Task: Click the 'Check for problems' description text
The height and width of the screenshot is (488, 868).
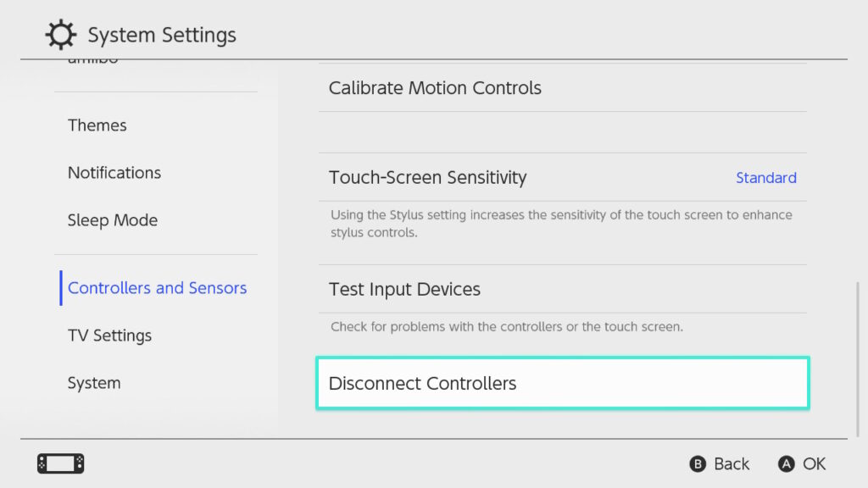Action: click(x=507, y=327)
